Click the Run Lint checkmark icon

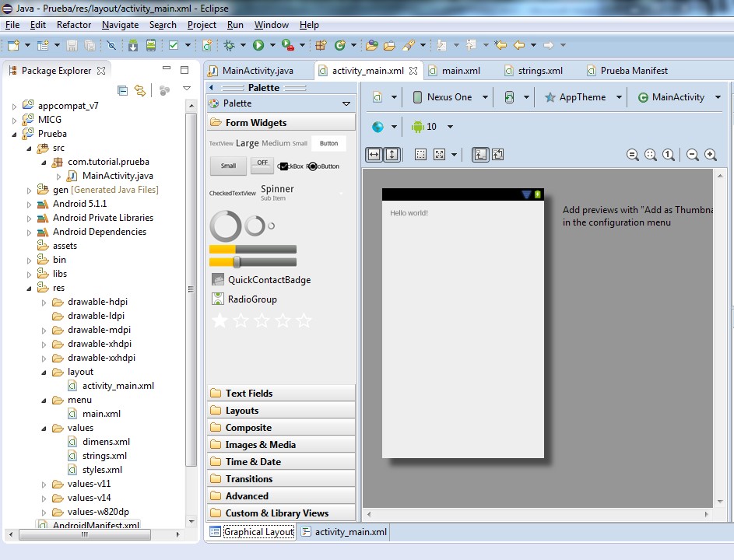174,45
